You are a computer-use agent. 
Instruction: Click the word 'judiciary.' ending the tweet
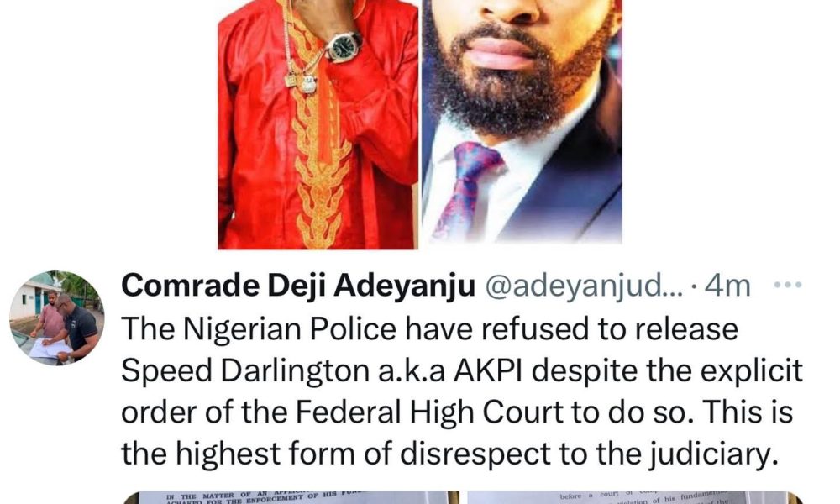coord(714,454)
